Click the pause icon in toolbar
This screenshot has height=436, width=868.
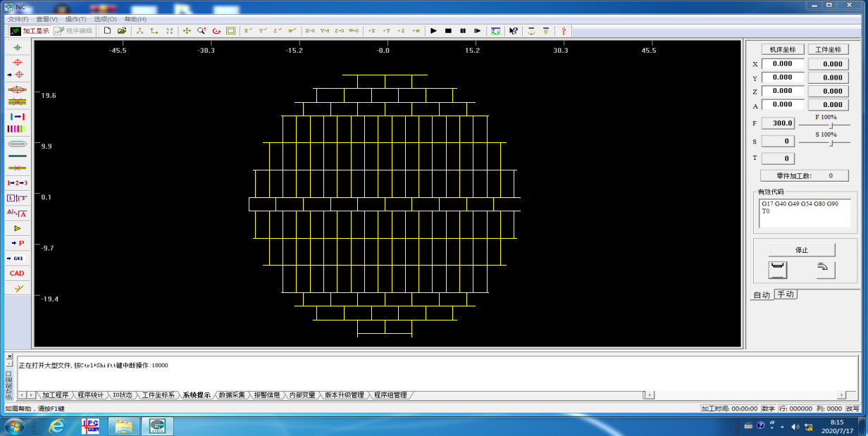tap(463, 31)
